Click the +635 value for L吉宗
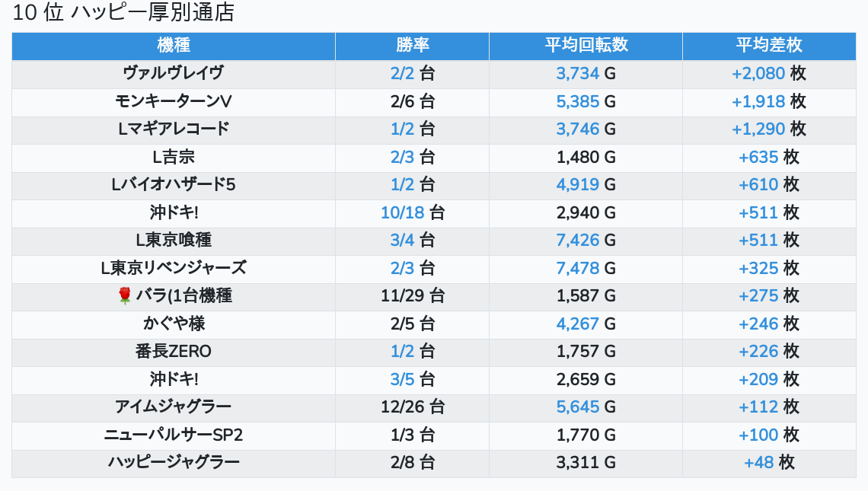The image size is (868, 491). point(758,158)
